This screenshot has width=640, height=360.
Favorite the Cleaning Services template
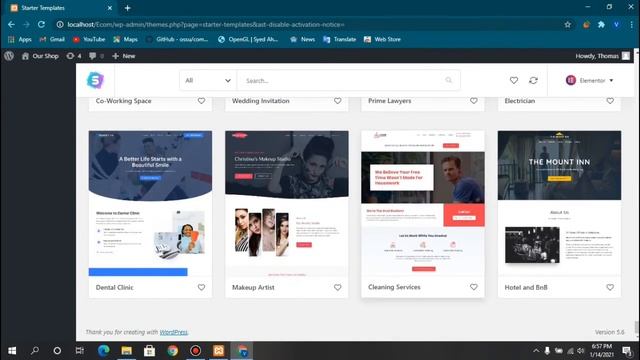473,287
